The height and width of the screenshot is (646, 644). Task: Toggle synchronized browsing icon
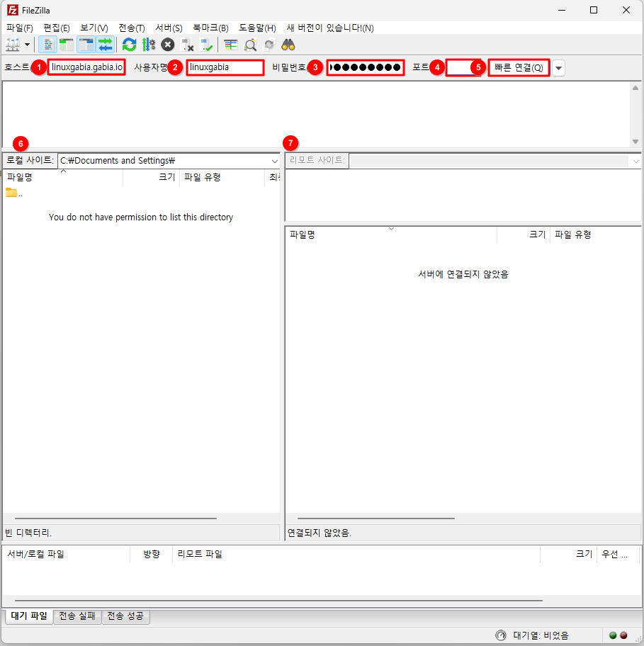point(269,45)
